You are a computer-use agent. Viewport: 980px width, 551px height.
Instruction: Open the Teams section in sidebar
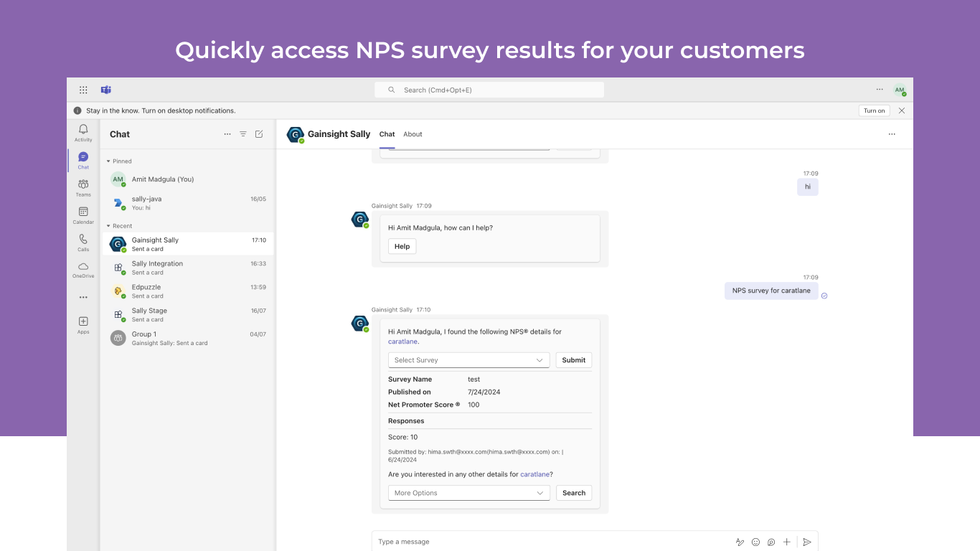click(x=83, y=187)
